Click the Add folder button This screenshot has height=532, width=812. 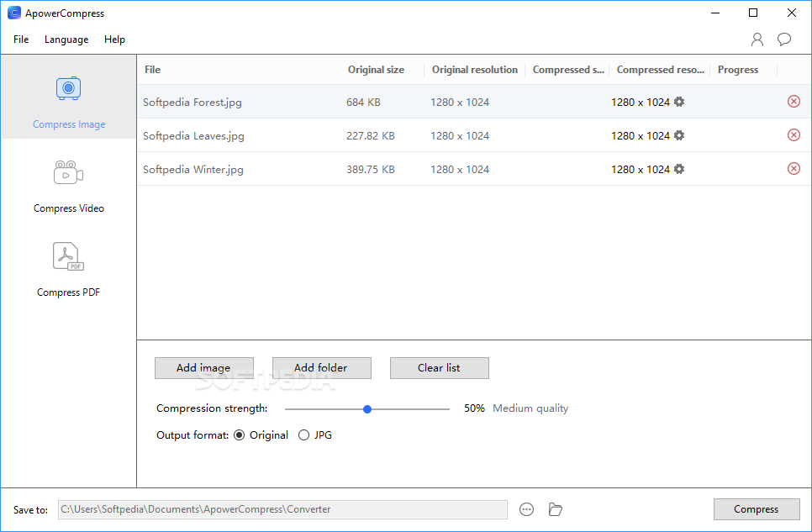(x=322, y=368)
